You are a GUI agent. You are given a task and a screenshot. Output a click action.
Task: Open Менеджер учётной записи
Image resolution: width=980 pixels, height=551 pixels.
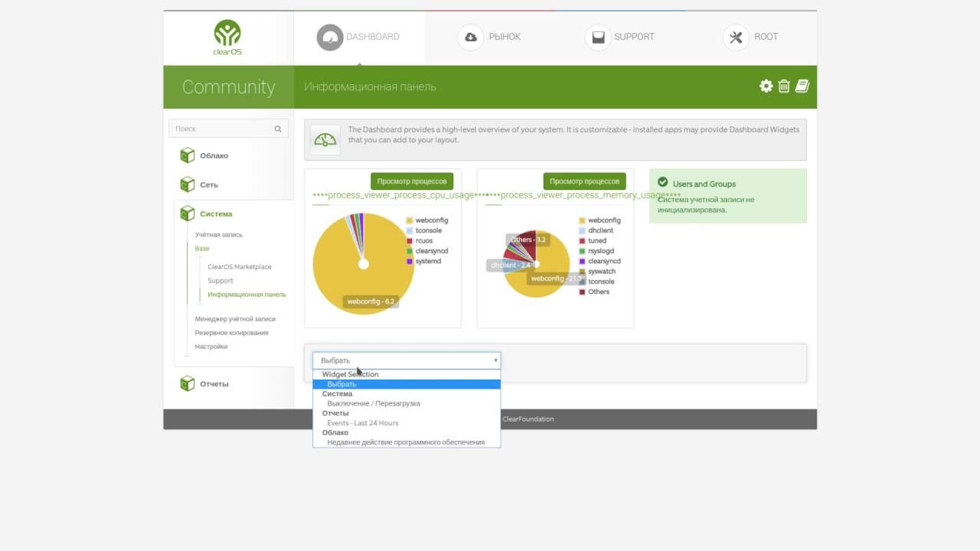[x=235, y=319]
